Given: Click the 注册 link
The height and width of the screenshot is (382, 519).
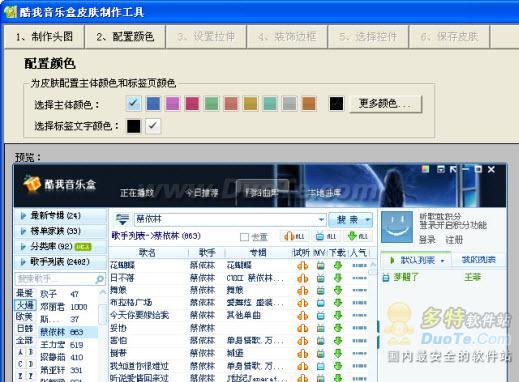Looking at the screenshot, I should tap(454, 239).
